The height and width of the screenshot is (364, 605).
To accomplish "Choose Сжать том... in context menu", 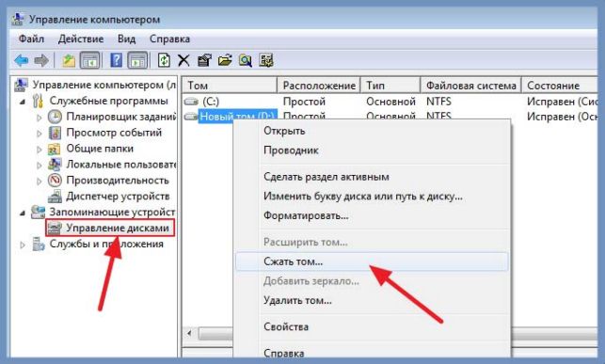I will [x=373, y=261].
